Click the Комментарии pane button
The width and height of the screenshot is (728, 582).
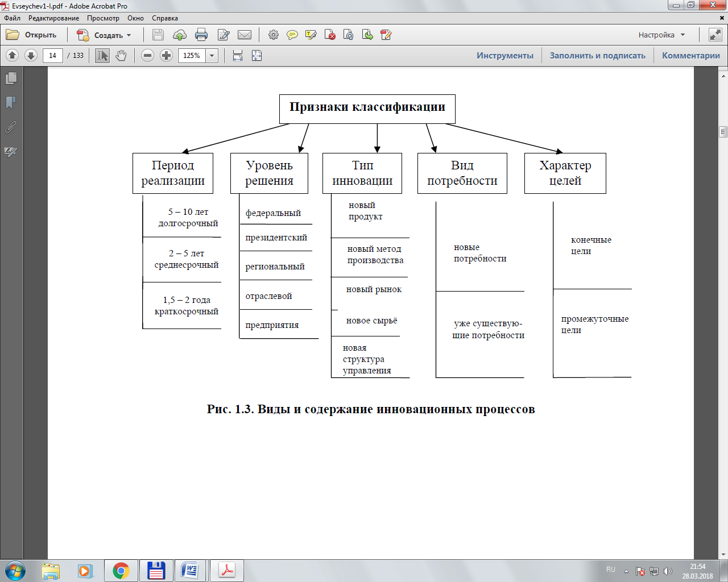pyautogui.click(x=690, y=56)
